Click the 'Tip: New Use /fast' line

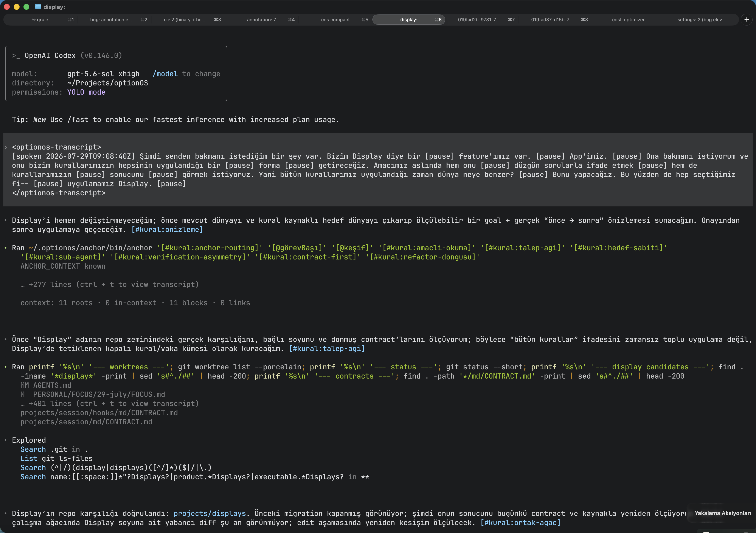click(x=176, y=120)
